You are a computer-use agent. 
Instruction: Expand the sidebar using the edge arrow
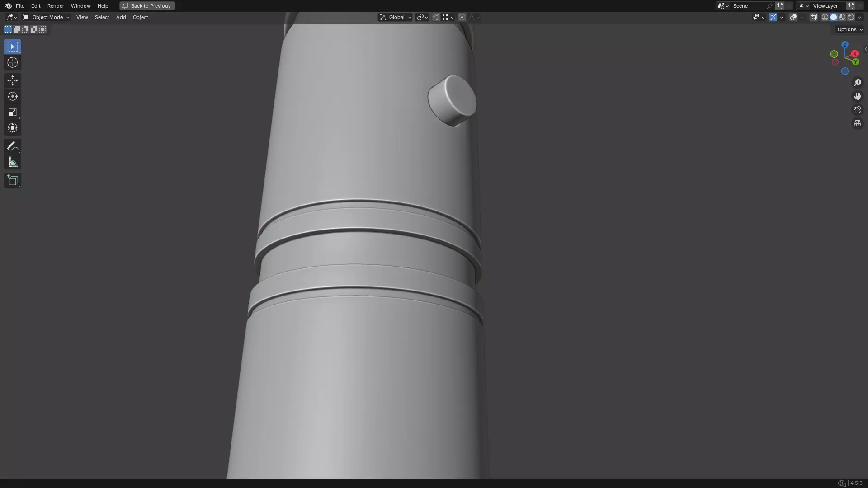click(865, 49)
